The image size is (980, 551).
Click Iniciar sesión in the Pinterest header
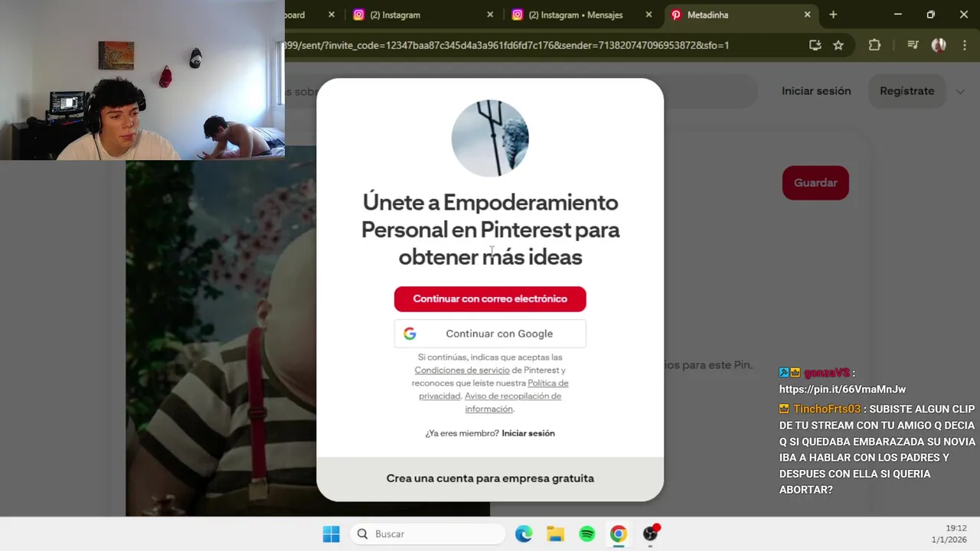pyautogui.click(x=816, y=91)
